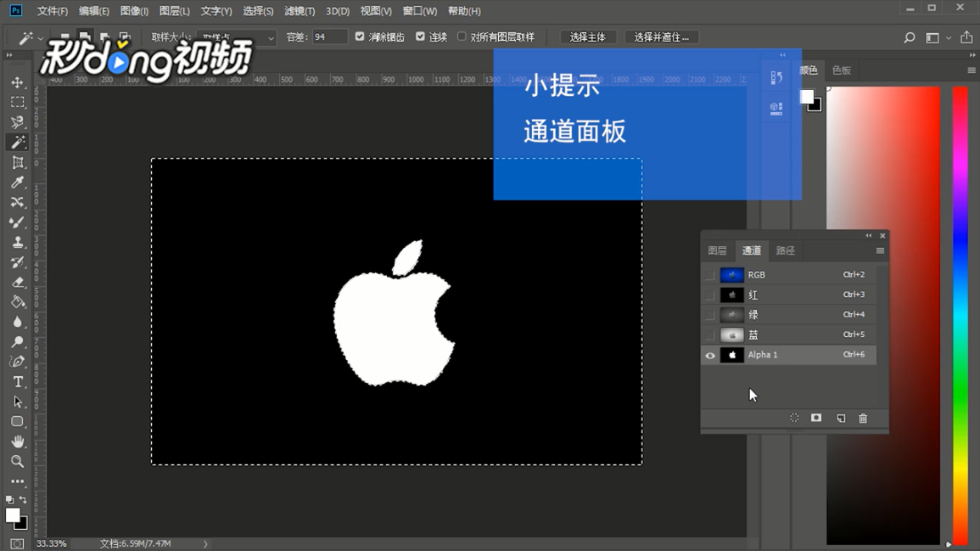Select the Path Selection tool
This screenshot has width=980, height=551.
tap(18, 402)
